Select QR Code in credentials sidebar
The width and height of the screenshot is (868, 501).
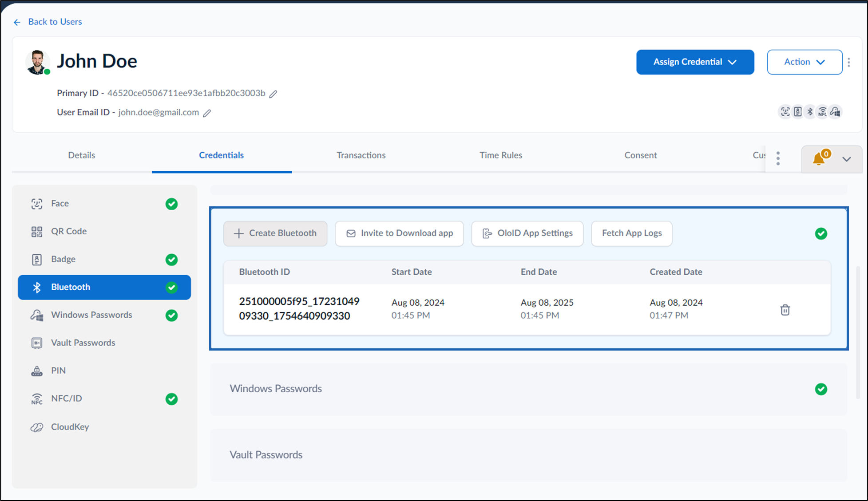pyautogui.click(x=104, y=232)
